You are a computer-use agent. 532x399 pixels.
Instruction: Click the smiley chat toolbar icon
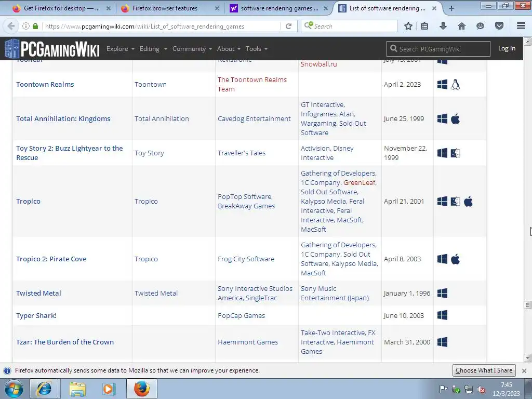click(480, 26)
